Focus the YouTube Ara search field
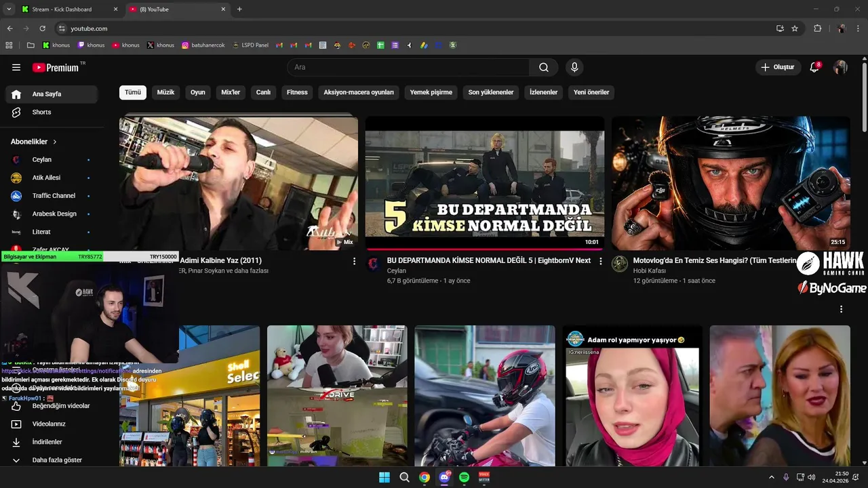 point(409,67)
